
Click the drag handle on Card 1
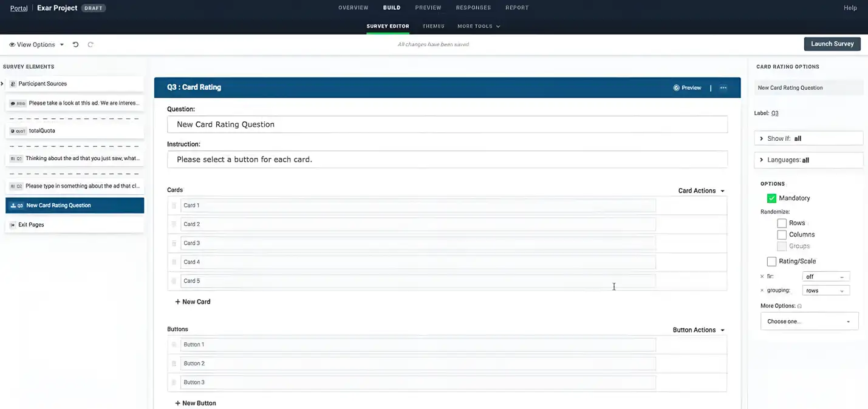tap(174, 205)
